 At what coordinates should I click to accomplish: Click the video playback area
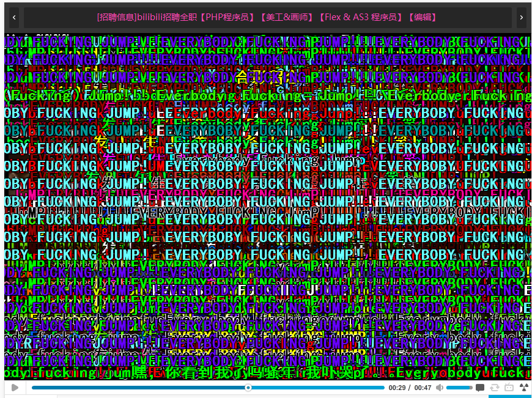pyautogui.click(x=268, y=206)
